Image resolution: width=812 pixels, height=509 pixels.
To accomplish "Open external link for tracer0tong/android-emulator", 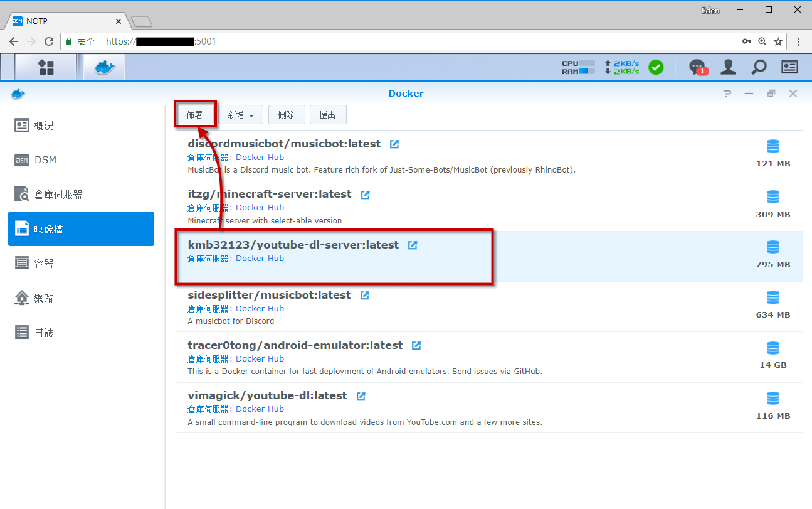I will 416,345.
